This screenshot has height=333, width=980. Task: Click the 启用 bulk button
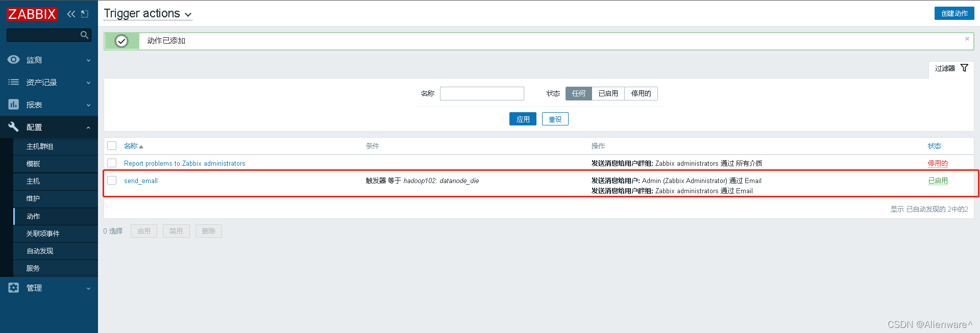pos(144,231)
